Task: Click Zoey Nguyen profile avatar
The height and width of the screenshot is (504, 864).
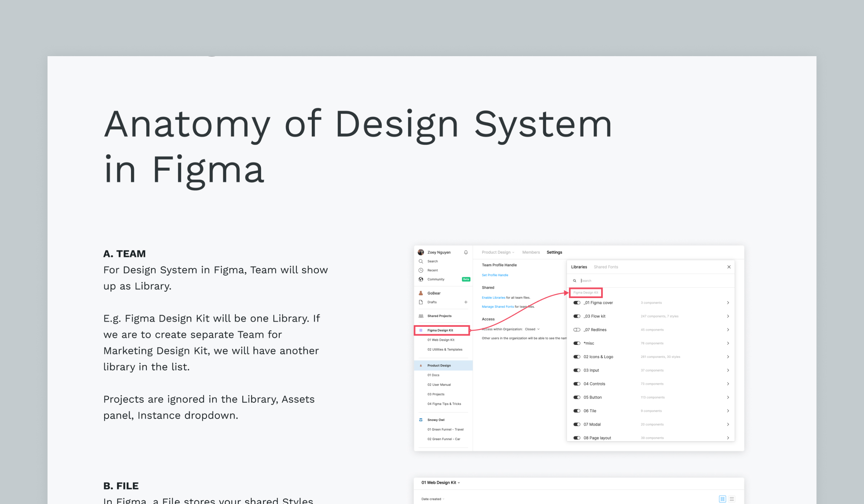Action: click(421, 252)
